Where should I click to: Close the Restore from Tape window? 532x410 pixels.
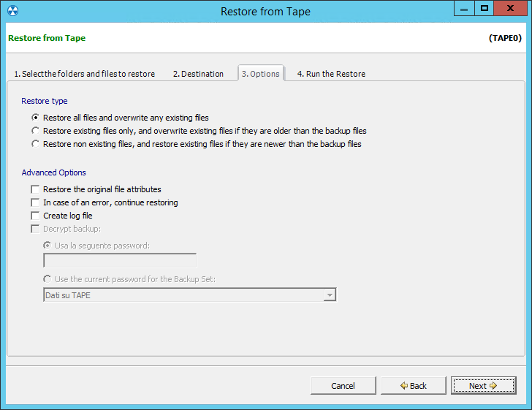[510, 9]
